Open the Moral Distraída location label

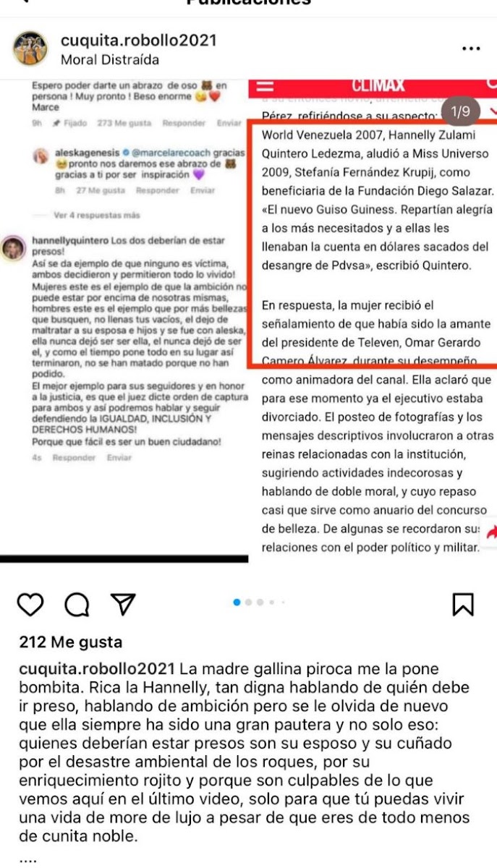coord(110,60)
